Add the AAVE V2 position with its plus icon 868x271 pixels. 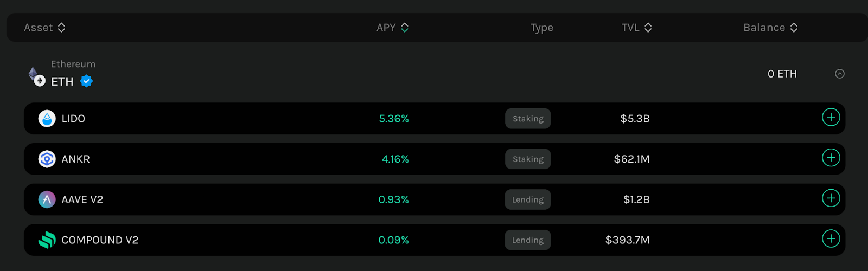click(x=831, y=198)
